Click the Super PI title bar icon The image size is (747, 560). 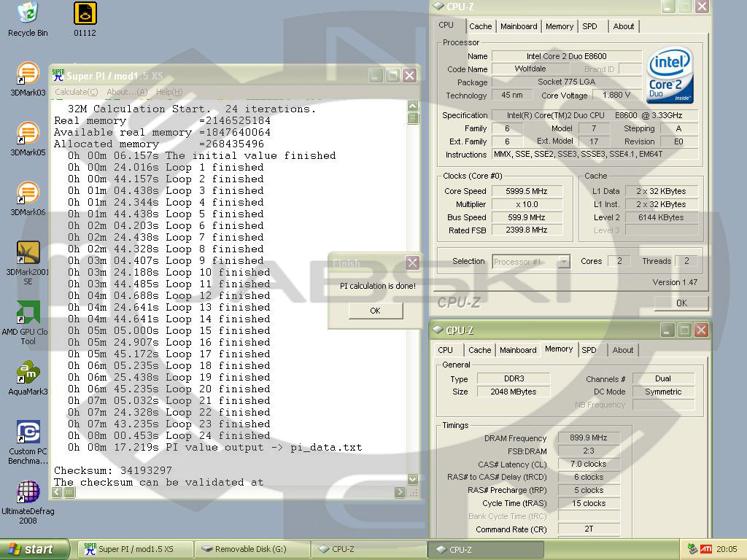click(x=58, y=75)
